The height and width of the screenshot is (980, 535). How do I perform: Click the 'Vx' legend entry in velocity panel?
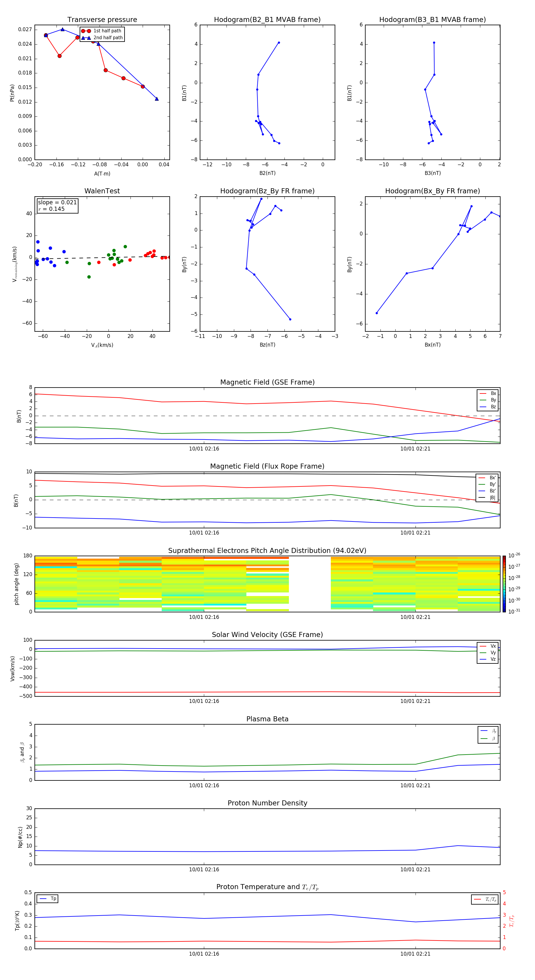(488, 647)
